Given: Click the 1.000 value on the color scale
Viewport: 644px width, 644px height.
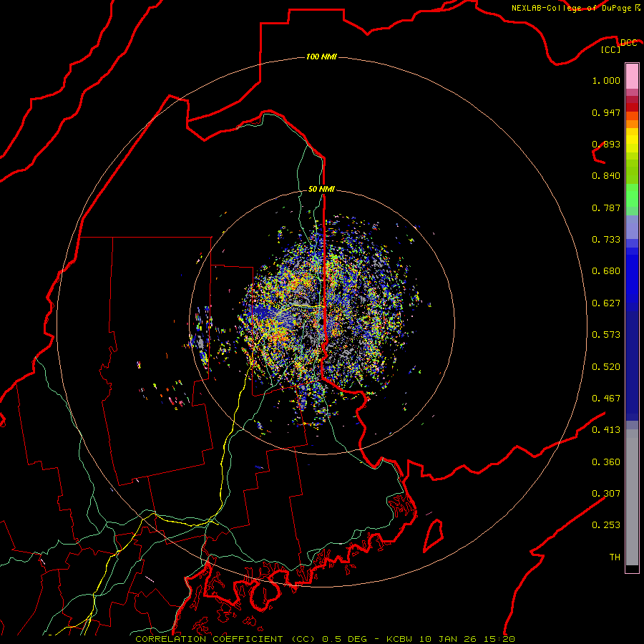Looking at the screenshot, I should click(606, 80).
